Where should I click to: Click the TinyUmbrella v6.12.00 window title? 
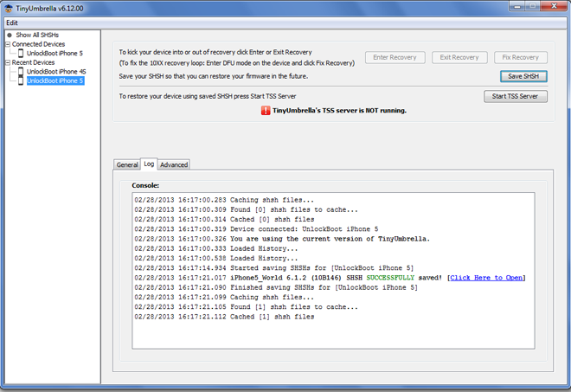pyautogui.click(x=49, y=9)
